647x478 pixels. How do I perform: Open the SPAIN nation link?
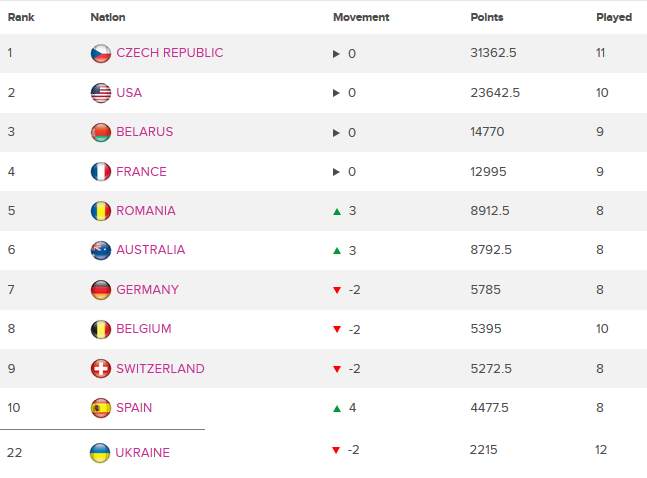(x=134, y=408)
